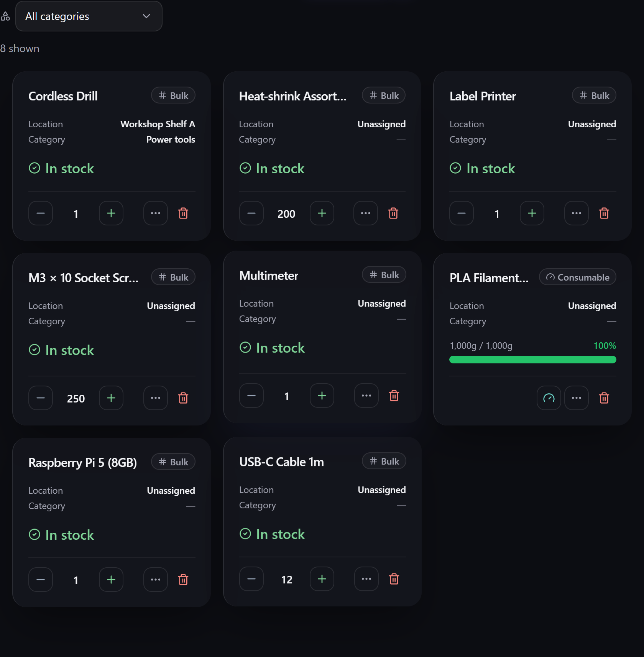Click the Bulk badge on Label Printer
Screen dimensions: 644x657
[x=594, y=95]
